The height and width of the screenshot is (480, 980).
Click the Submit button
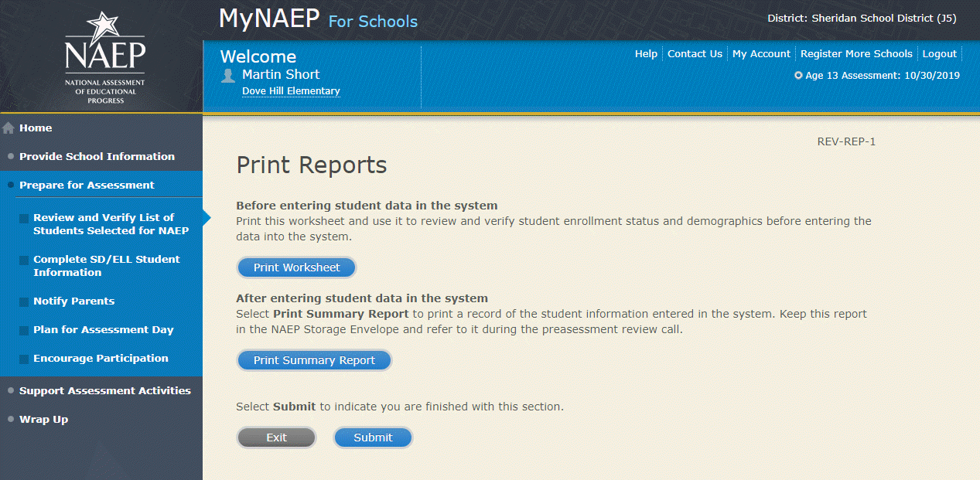tap(373, 437)
